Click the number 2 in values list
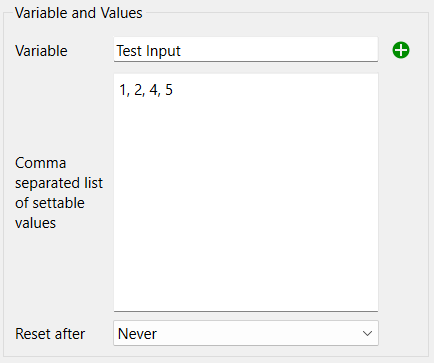The height and width of the screenshot is (363, 434). pos(138,90)
